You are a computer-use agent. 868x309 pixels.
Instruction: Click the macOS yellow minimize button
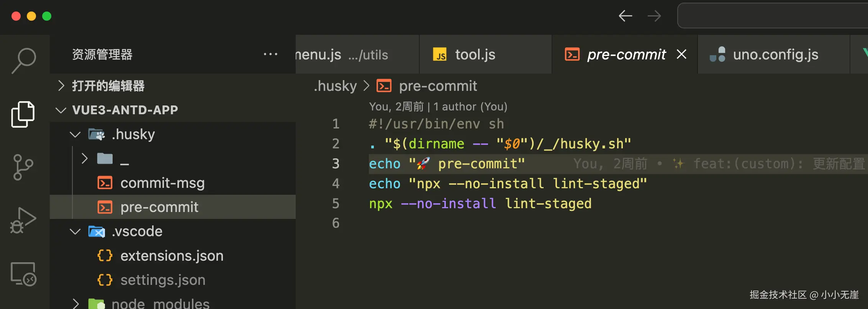pyautogui.click(x=31, y=16)
